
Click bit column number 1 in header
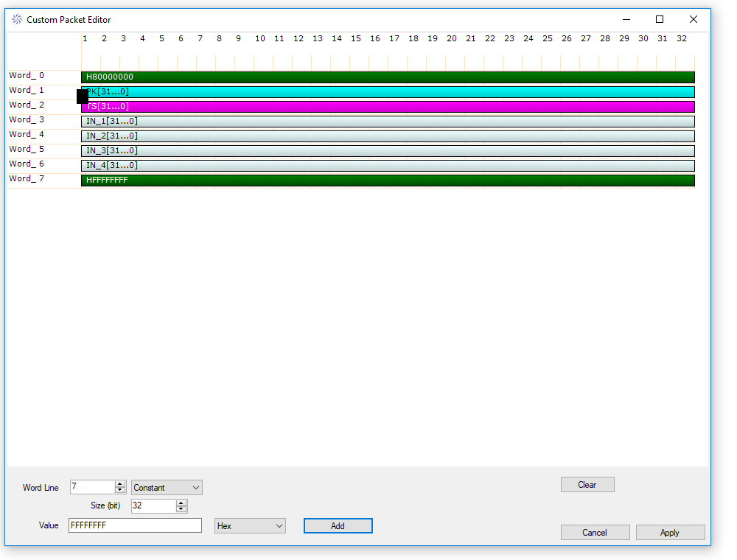(x=85, y=38)
